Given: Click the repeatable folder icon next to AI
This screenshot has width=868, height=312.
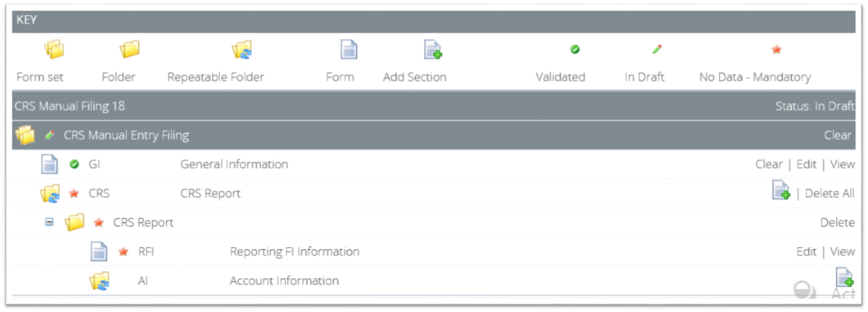Looking at the screenshot, I should click(99, 281).
